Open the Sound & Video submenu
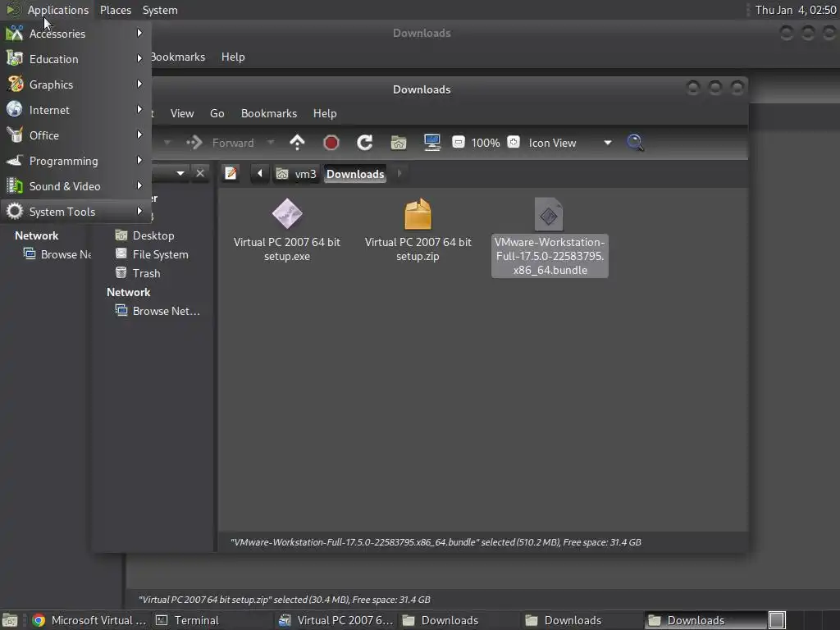840x630 pixels. [75, 186]
